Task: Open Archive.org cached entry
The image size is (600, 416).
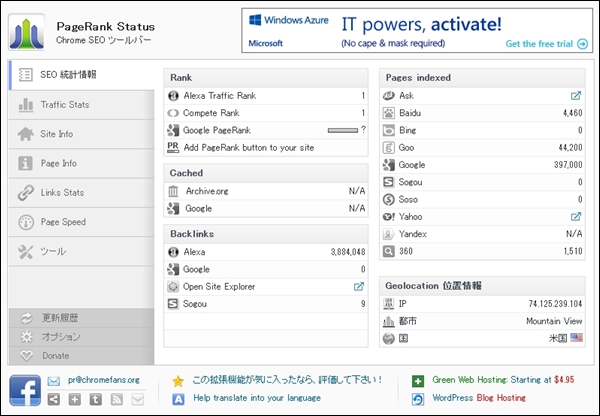Action: pos(266,191)
